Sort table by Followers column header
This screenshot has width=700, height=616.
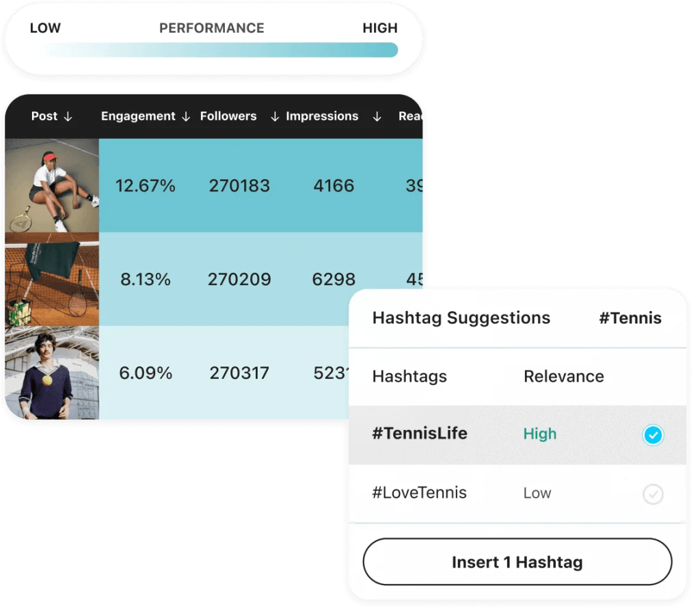pyautogui.click(x=228, y=116)
